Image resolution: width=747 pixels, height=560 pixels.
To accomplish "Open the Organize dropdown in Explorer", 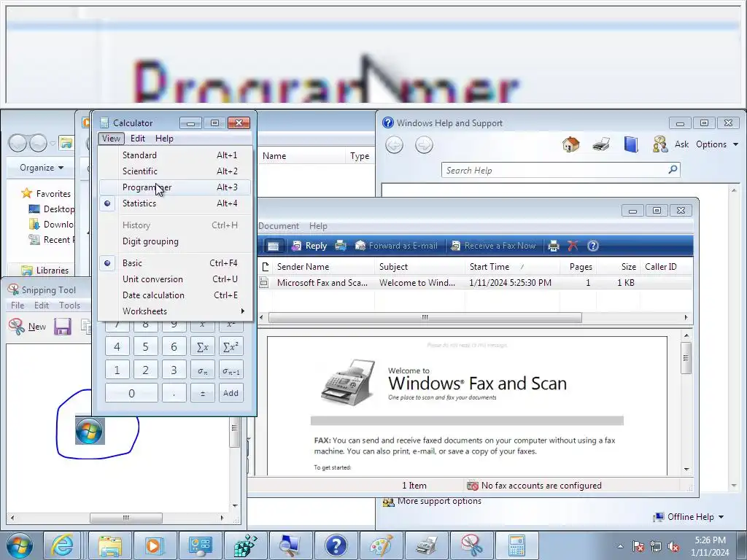I will (42, 168).
